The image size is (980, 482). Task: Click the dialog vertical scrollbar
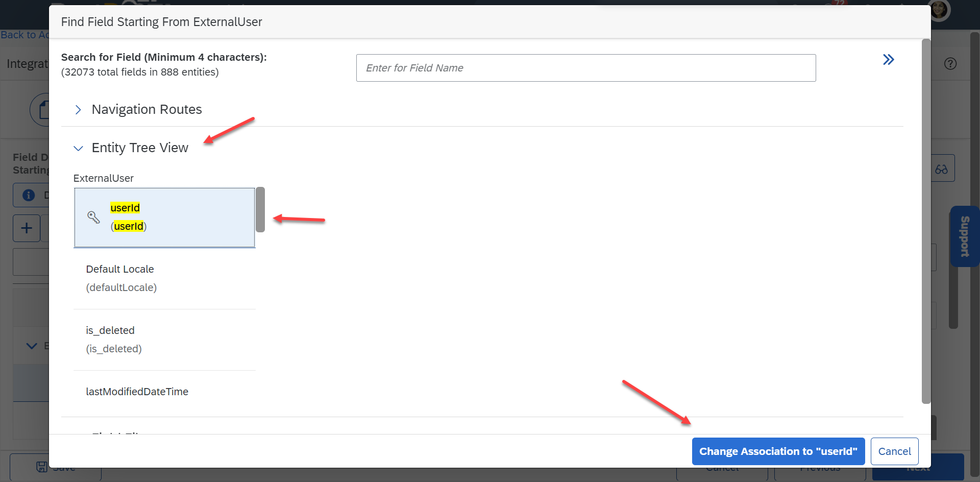tap(926, 222)
